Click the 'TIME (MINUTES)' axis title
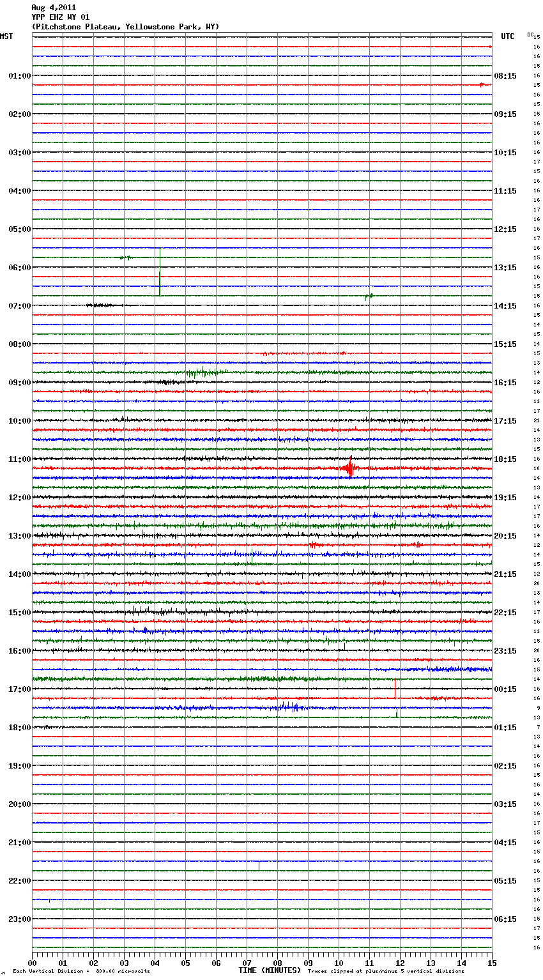This screenshot has width=543, height=980. [270, 970]
